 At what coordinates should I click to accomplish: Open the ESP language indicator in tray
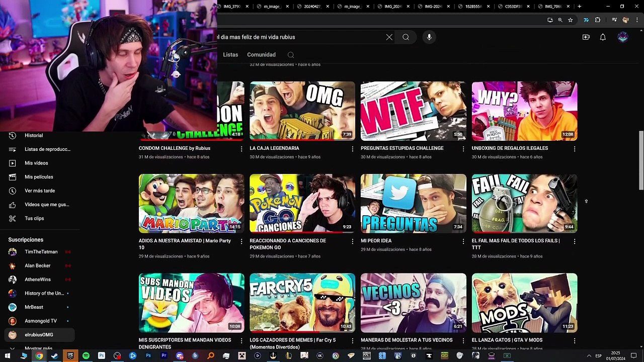[598, 356]
